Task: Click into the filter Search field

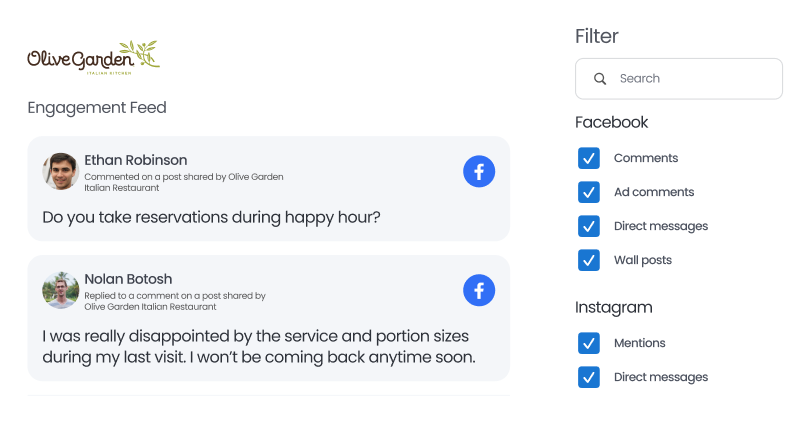Action: click(x=690, y=78)
